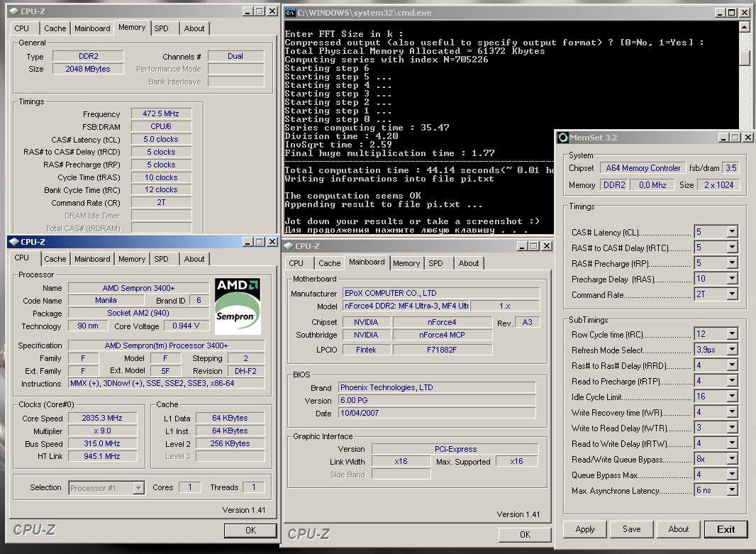This screenshot has width=756, height=554.
Task: Open the CAS# Latency (tCL) dropdown in MemSet
Action: tap(732, 232)
